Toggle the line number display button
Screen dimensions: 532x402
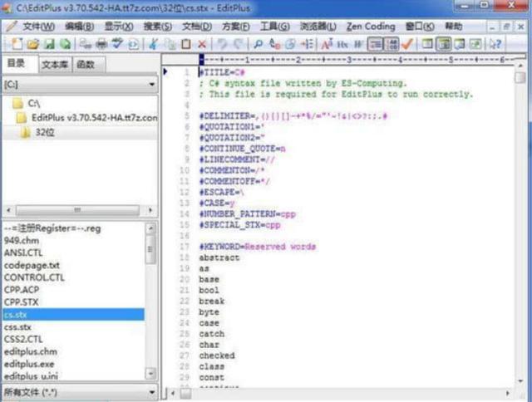coord(392,44)
